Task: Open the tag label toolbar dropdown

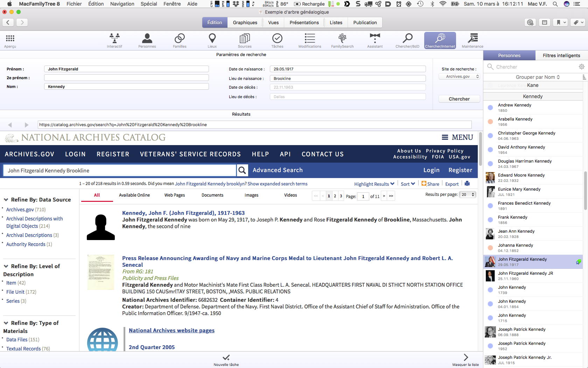Action: tap(578, 22)
